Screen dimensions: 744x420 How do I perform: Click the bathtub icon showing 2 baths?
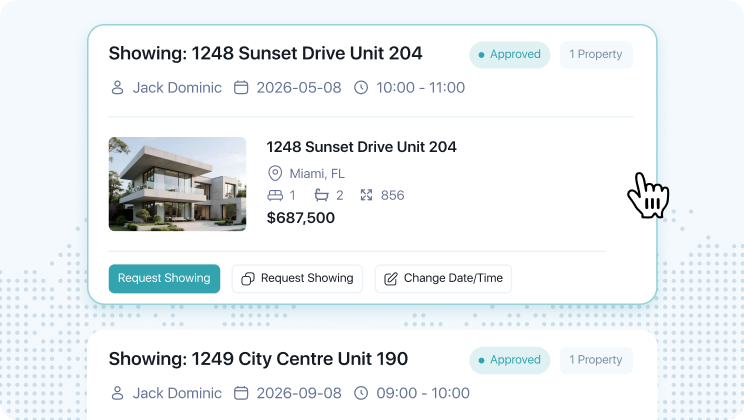322,195
